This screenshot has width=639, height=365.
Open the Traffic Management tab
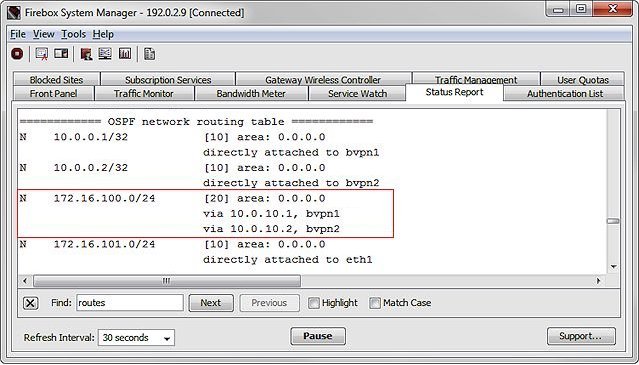476,79
